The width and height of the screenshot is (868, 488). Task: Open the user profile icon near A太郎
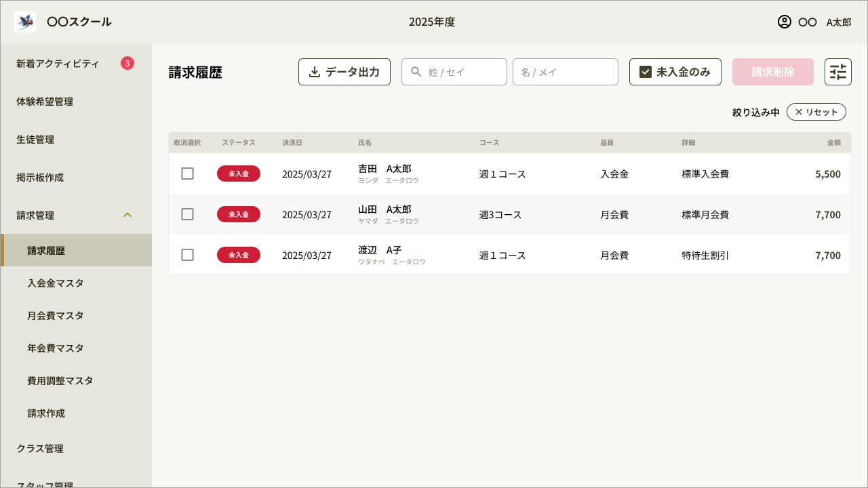(783, 22)
